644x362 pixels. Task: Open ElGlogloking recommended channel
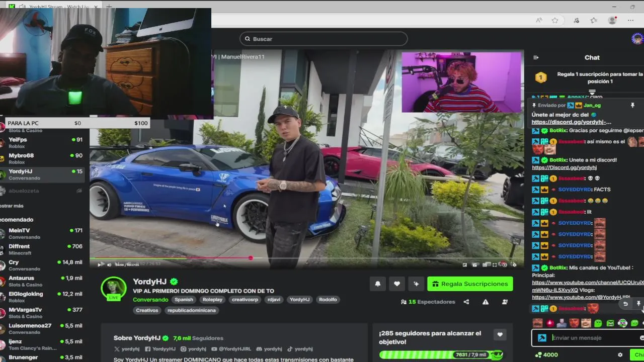(41, 297)
